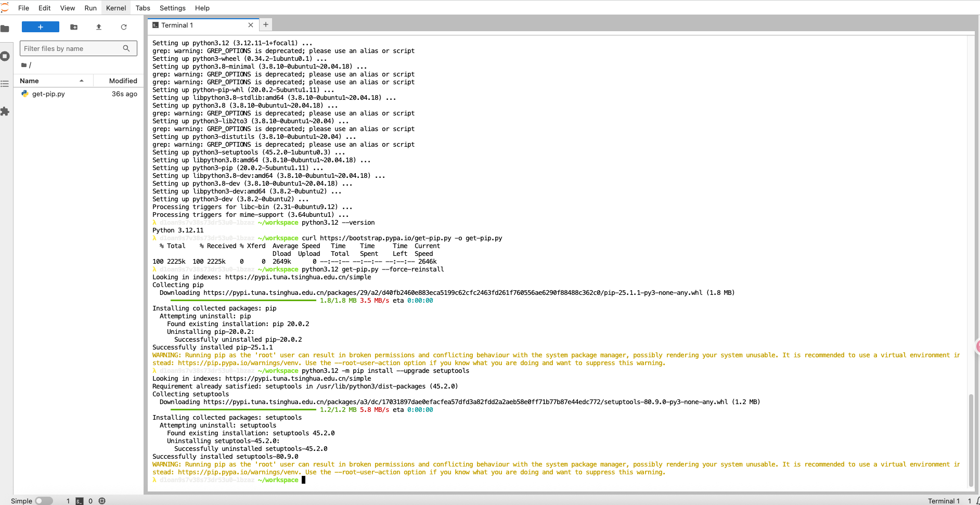Click the terminal icon on Terminal 1 tab
This screenshot has width=980, height=505.
[x=156, y=25]
